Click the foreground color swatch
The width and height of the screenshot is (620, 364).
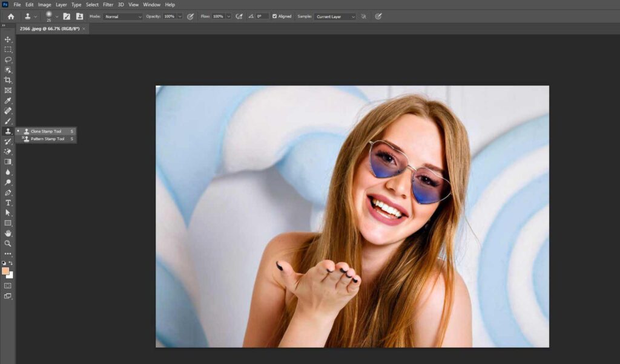click(5, 271)
